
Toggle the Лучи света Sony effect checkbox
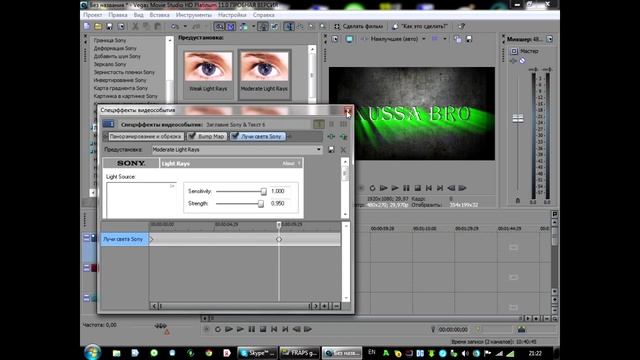click(x=235, y=136)
